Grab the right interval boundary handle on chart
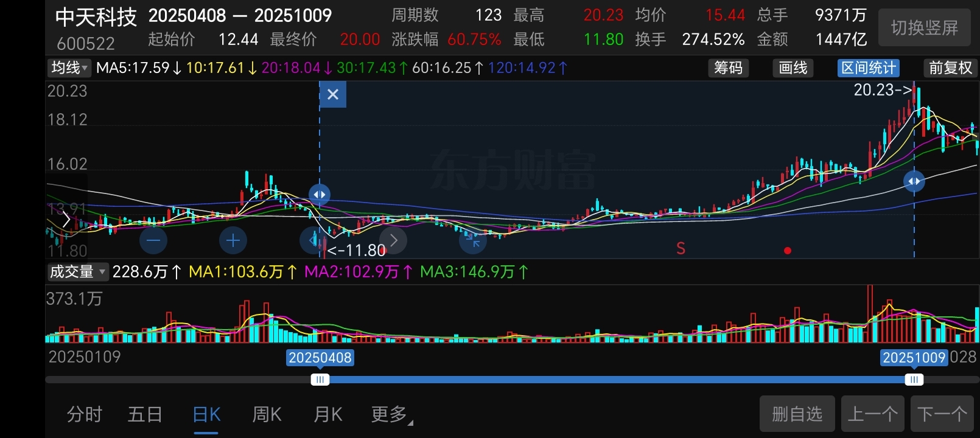Viewport: 980px width, 438px height. (914, 181)
